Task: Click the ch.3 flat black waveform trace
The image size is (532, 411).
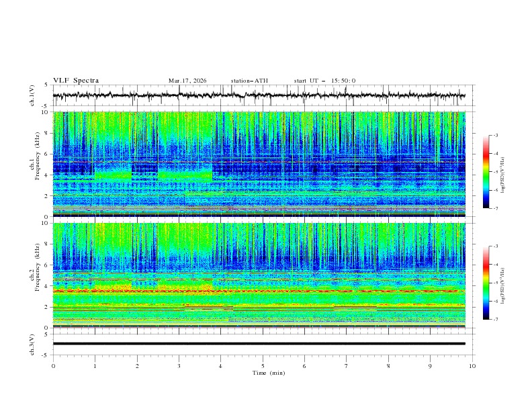Action: tap(259, 344)
